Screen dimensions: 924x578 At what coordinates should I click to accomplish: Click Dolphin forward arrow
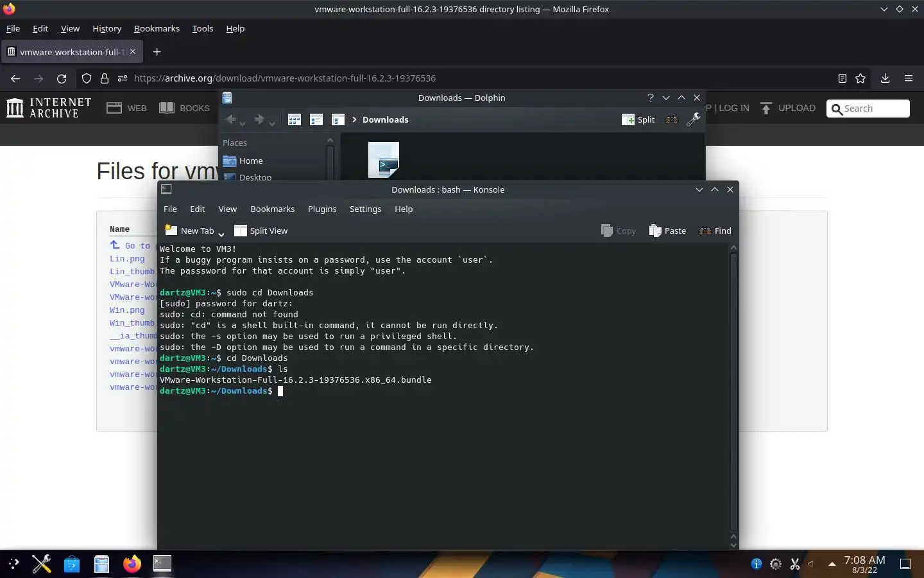[259, 119]
